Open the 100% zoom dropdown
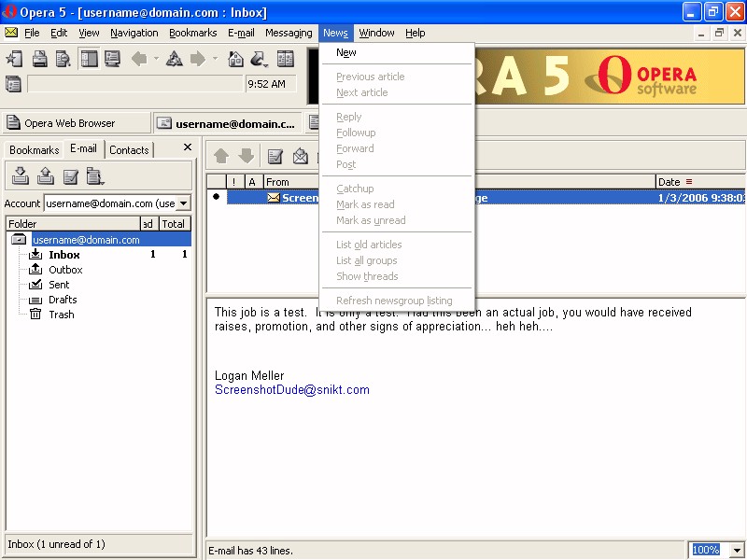This screenshot has height=560, width=747. coord(737,550)
